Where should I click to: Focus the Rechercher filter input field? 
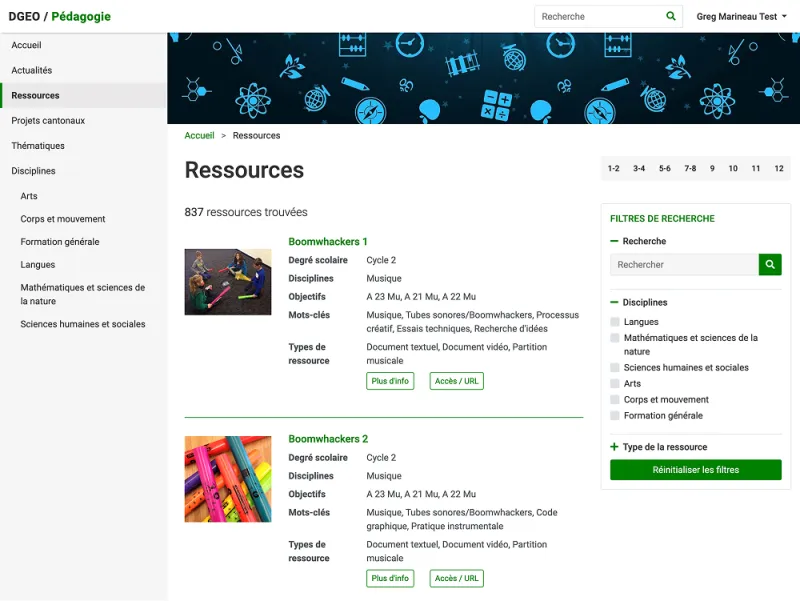[x=684, y=265]
